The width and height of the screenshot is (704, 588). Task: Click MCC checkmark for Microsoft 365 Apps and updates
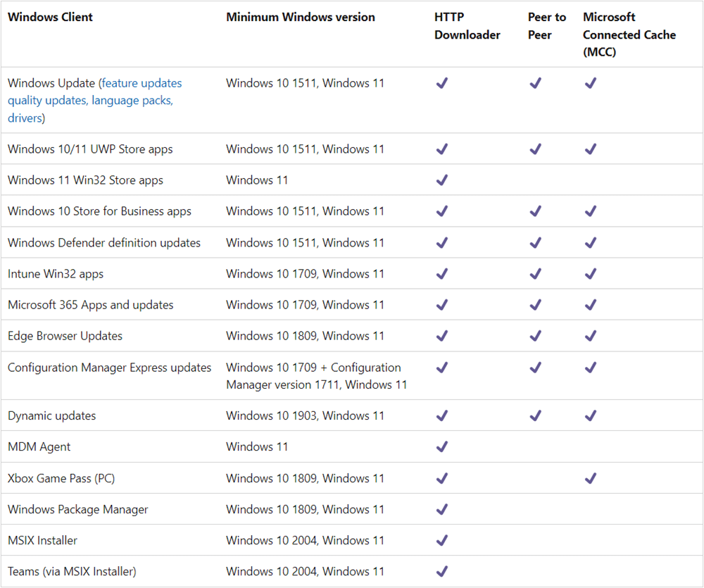click(x=591, y=305)
